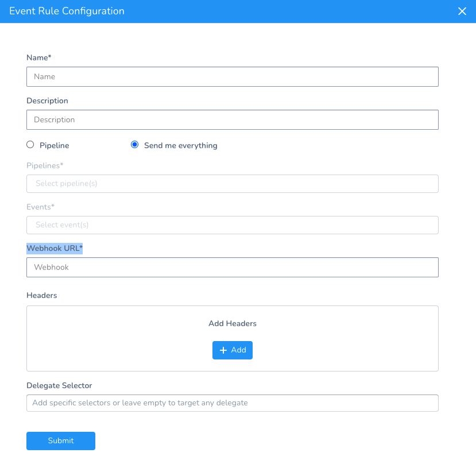The width and height of the screenshot is (476, 476).
Task: Click the Delegate Selector input field
Action: (232, 403)
